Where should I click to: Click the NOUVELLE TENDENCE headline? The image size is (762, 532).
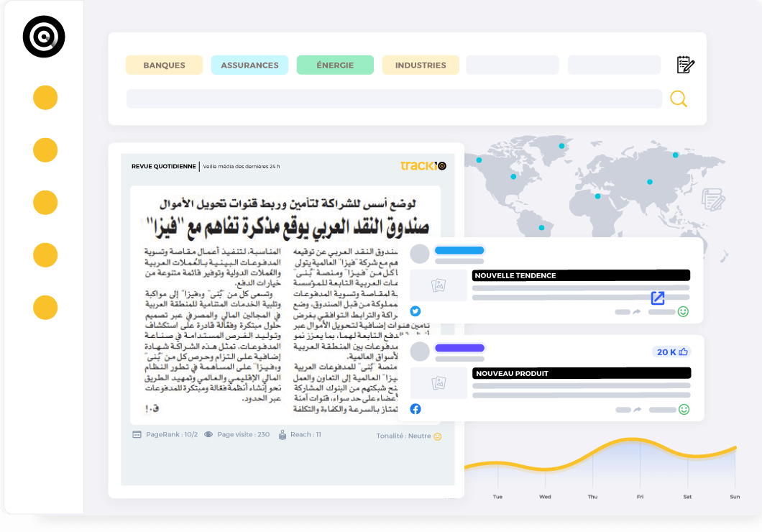(580, 275)
